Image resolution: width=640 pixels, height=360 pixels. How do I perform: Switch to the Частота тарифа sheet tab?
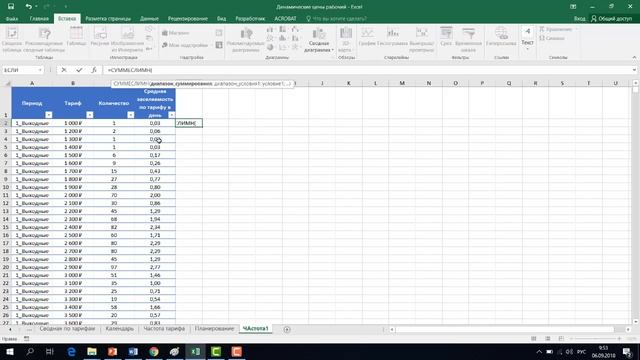pyautogui.click(x=164, y=329)
